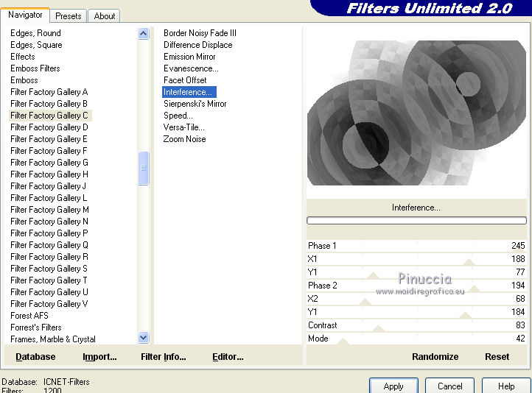
Task: Click the Interference preview image
Action: (416, 113)
